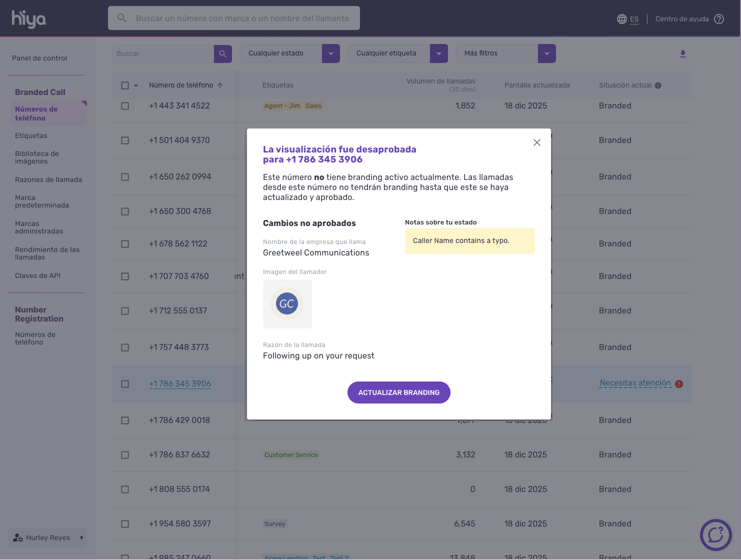Go to Etiquetas in the sidebar
This screenshot has width=741, height=560.
(x=31, y=135)
